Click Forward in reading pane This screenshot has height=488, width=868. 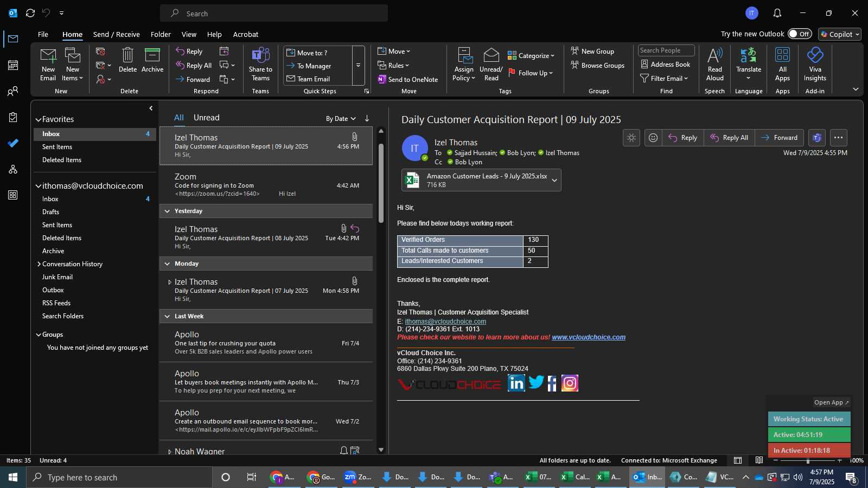coord(779,138)
